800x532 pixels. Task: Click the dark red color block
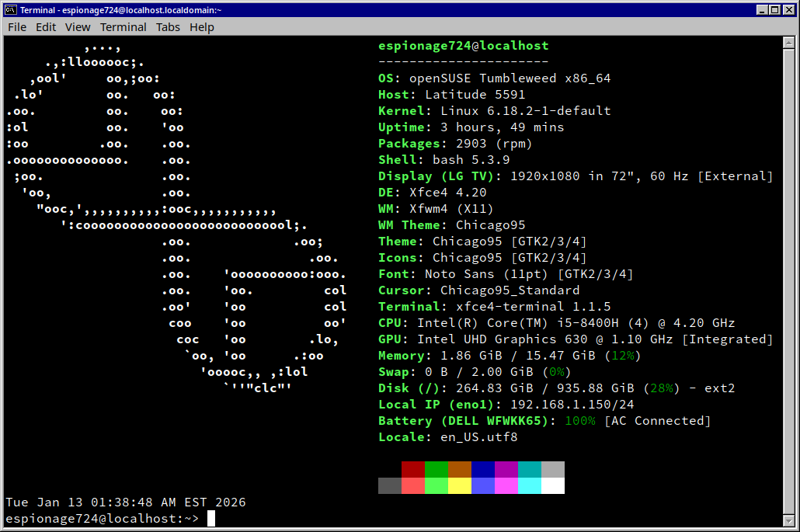click(413, 469)
